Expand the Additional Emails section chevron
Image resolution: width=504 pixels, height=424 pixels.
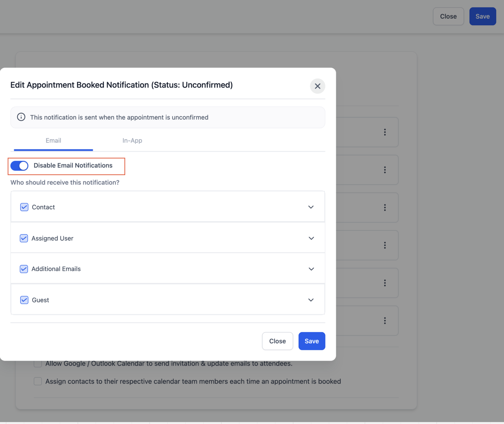tap(311, 269)
